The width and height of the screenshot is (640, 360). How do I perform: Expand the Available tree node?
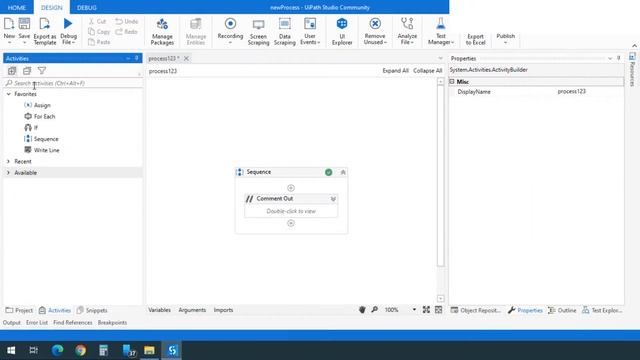[x=9, y=173]
